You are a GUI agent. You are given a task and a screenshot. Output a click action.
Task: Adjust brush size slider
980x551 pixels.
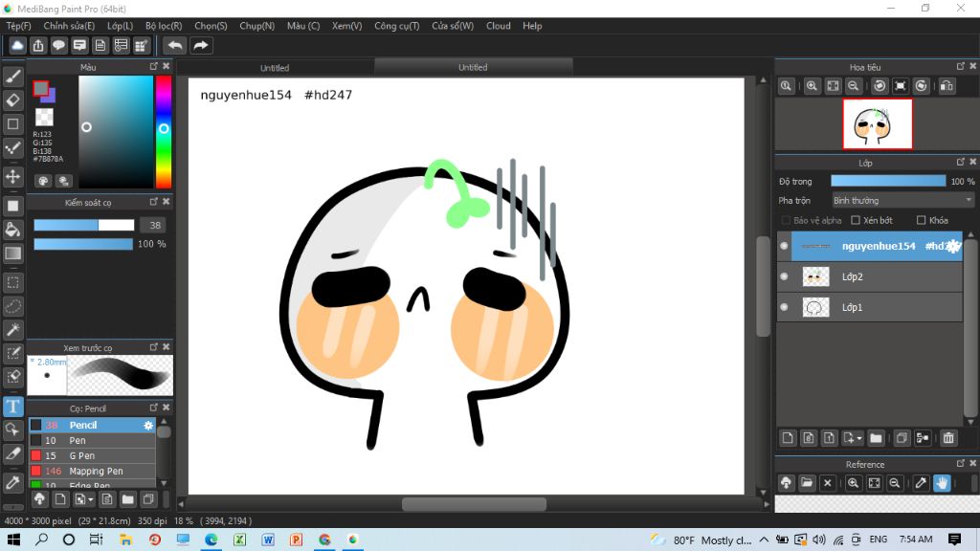tap(84, 225)
